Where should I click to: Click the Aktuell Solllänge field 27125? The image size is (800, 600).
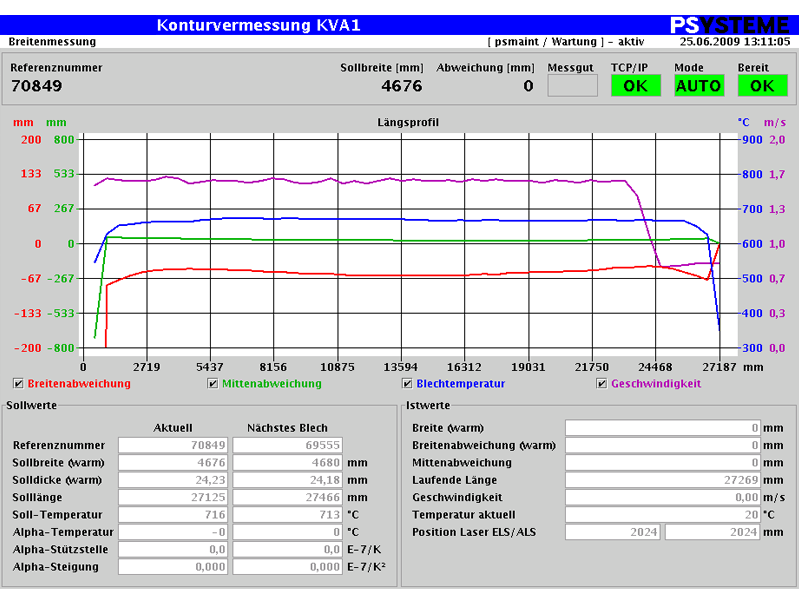(x=173, y=497)
